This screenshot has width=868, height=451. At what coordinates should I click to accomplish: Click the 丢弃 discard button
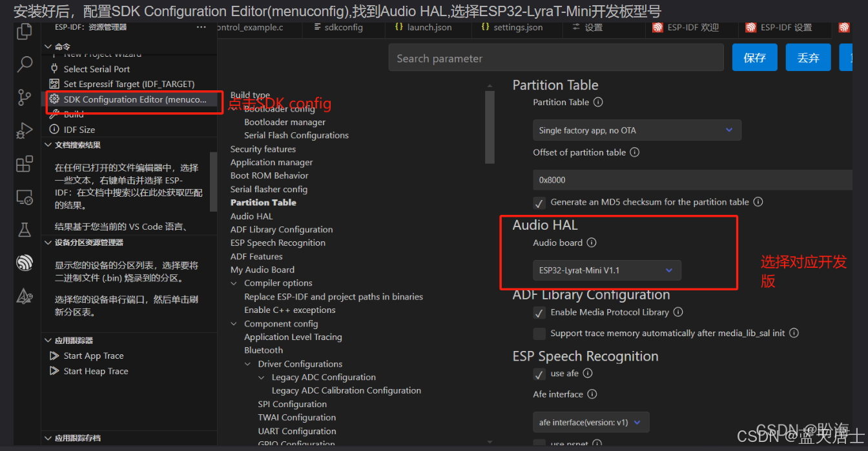[808, 58]
